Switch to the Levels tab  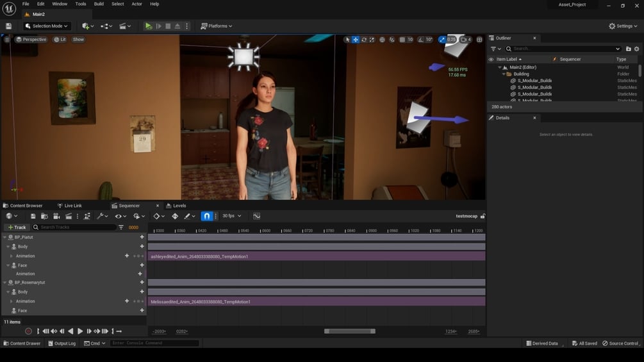176,206
